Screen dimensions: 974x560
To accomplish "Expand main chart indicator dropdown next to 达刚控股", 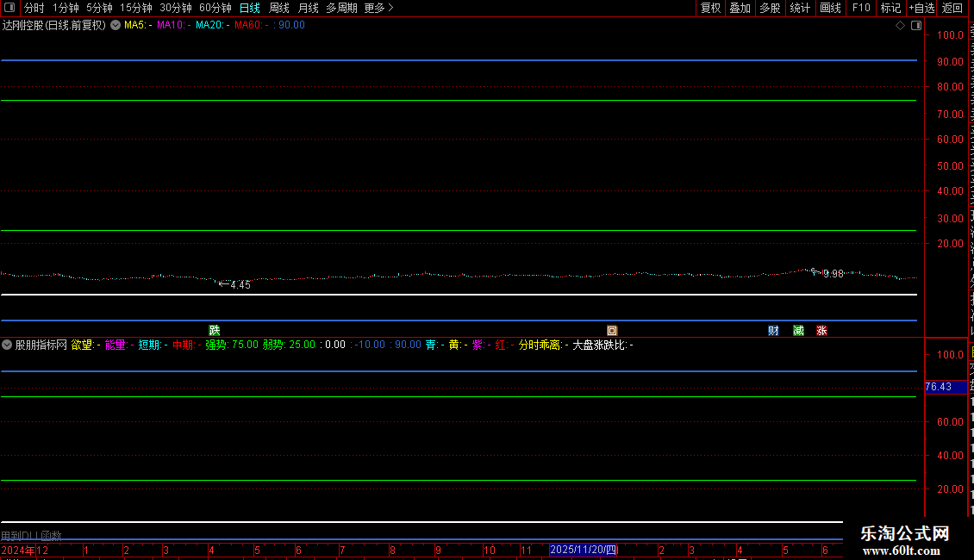I will click(116, 26).
